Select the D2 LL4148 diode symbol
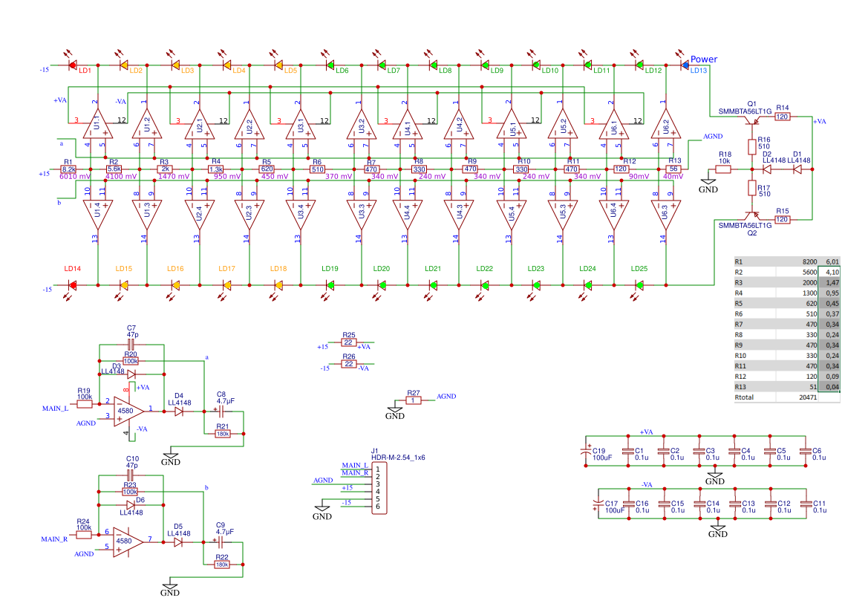Image resolution: width=868 pixels, height=615 pixels. pos(767,169)
